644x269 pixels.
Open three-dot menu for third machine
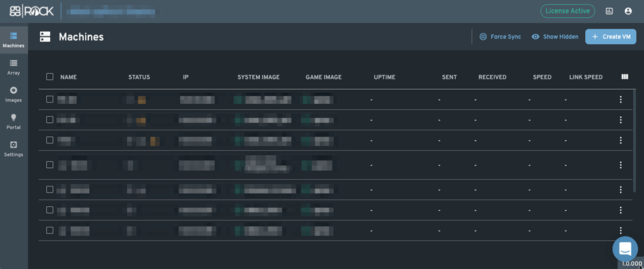(x=620, y=141)
